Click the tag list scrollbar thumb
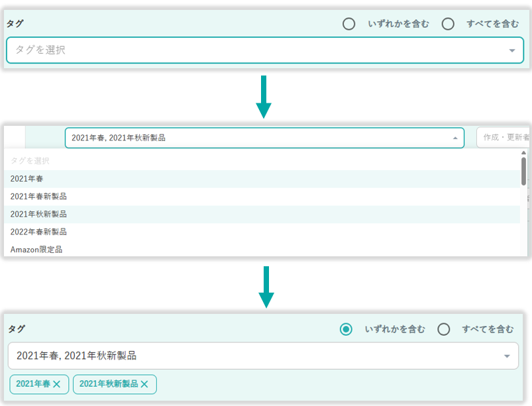 coord(523,170)
